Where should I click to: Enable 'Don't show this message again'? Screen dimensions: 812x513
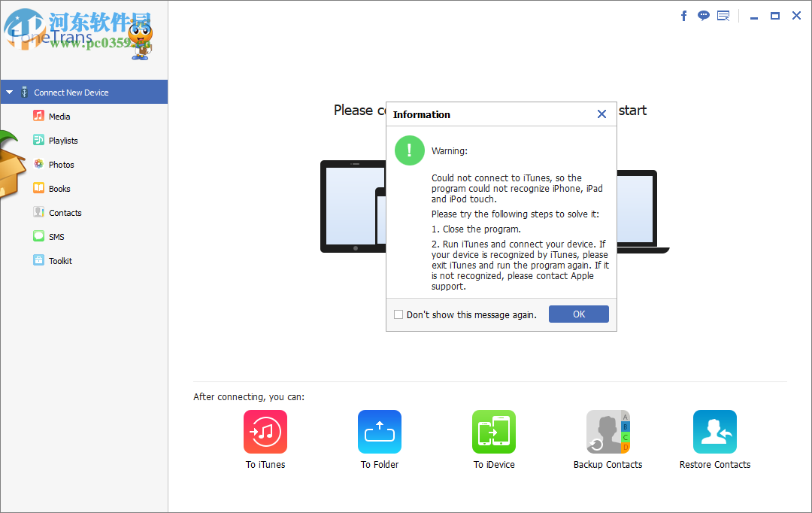point(398,314)
